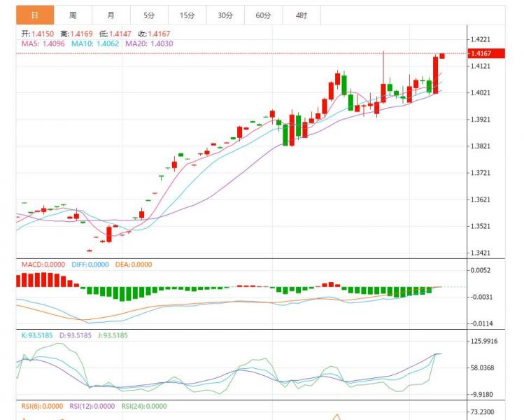Click the J:93.5185 KDJ label
This screenshot has width=524, height=420.
[113, 335]
